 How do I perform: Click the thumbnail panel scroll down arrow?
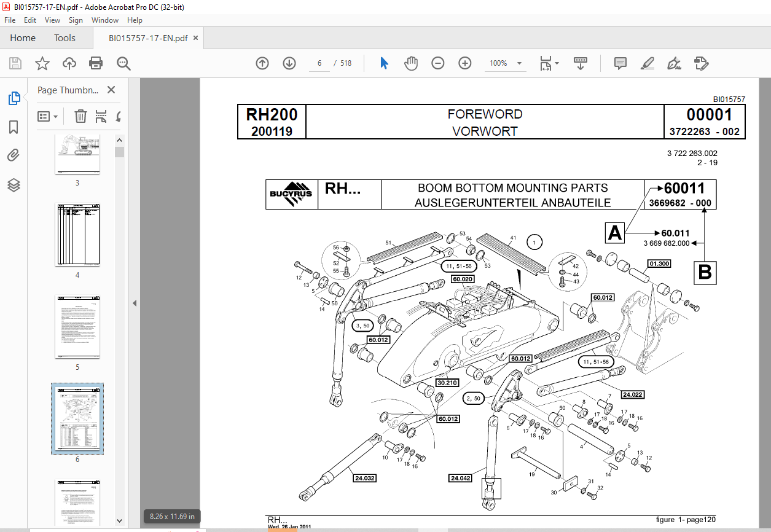(x=120, y=521)
